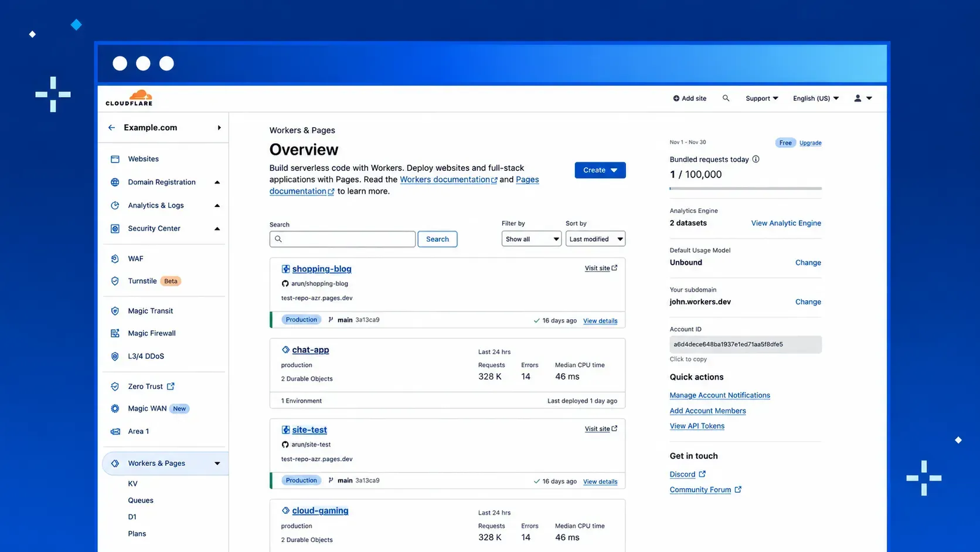Copy the Account ID field value
Viewport: 980px width, 552px height.
[746, 344]
